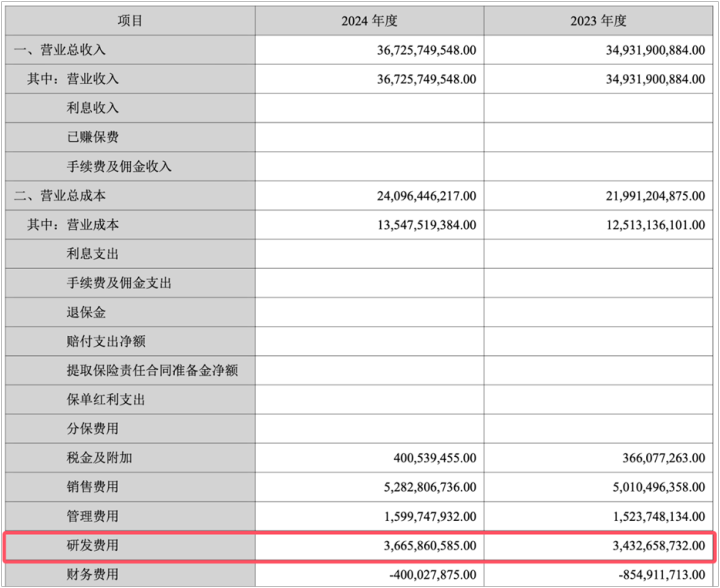
Task: Select the value 366,077,263.00
Action: click(664, 458)
